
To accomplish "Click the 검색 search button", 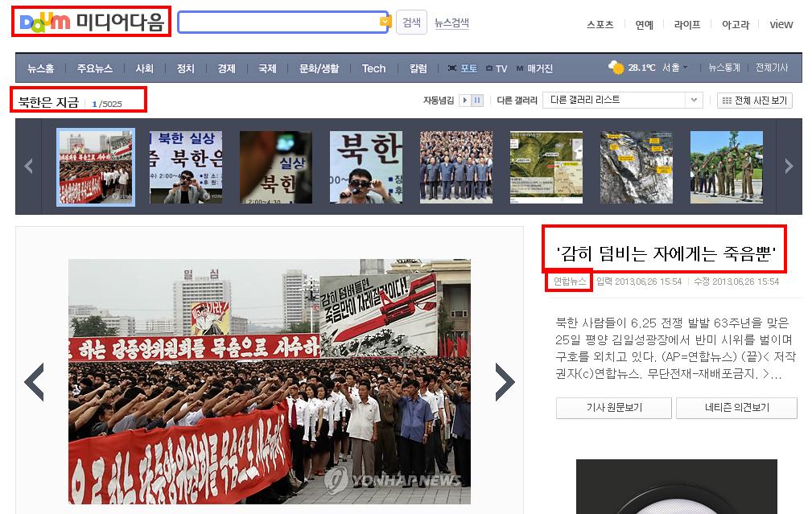I will click(411, 23).
